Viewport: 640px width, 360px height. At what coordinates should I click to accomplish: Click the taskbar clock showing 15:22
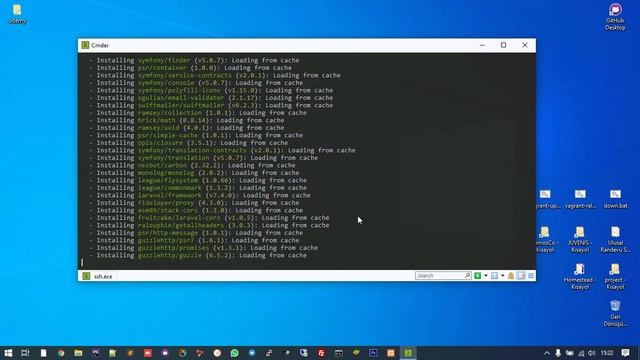[x=607, y=353]
